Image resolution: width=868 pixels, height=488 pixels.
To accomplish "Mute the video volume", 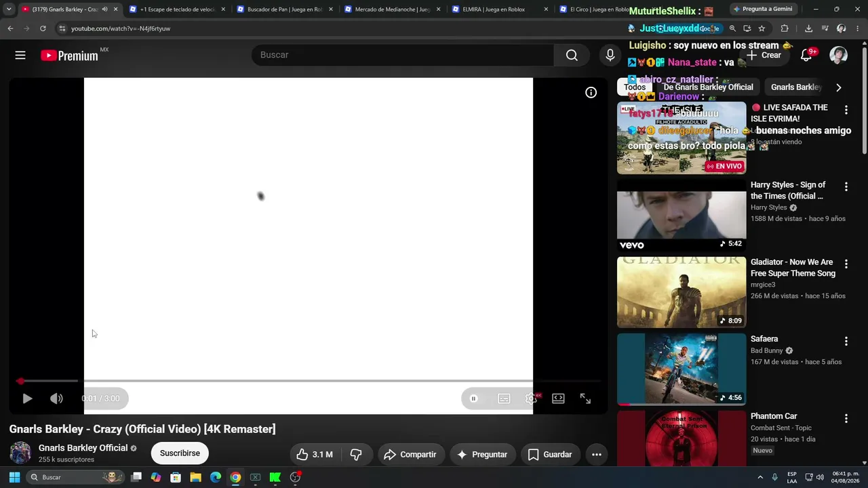I will [x=56, y=399].
